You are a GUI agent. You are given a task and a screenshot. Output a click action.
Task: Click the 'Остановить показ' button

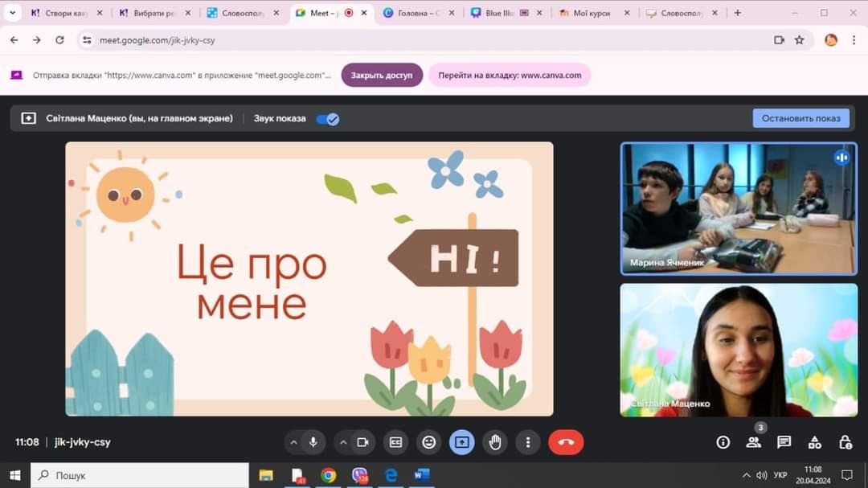(x=800, y=118)
